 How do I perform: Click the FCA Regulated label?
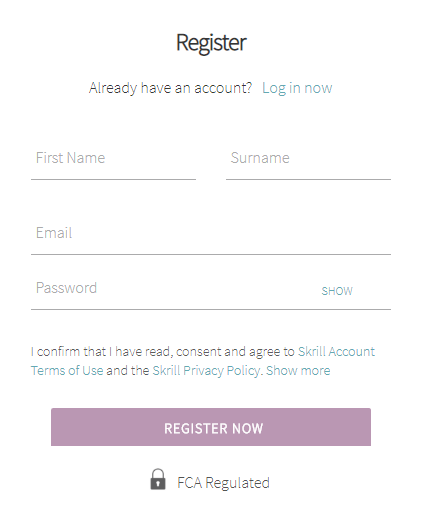(x=223, y=483)
